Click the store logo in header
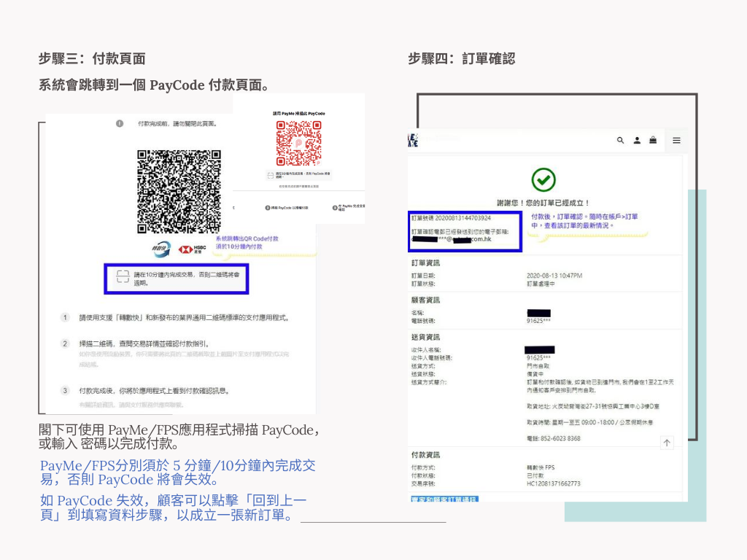 click(x=413, y=140)
